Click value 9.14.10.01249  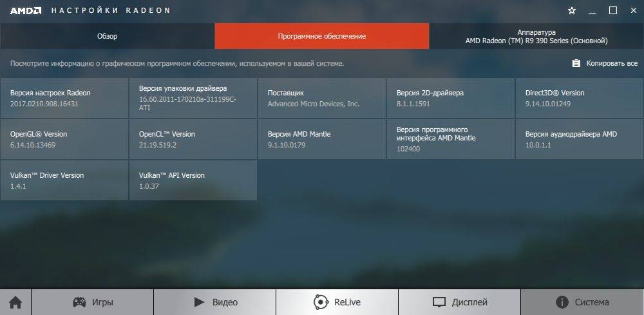point(548,104)
